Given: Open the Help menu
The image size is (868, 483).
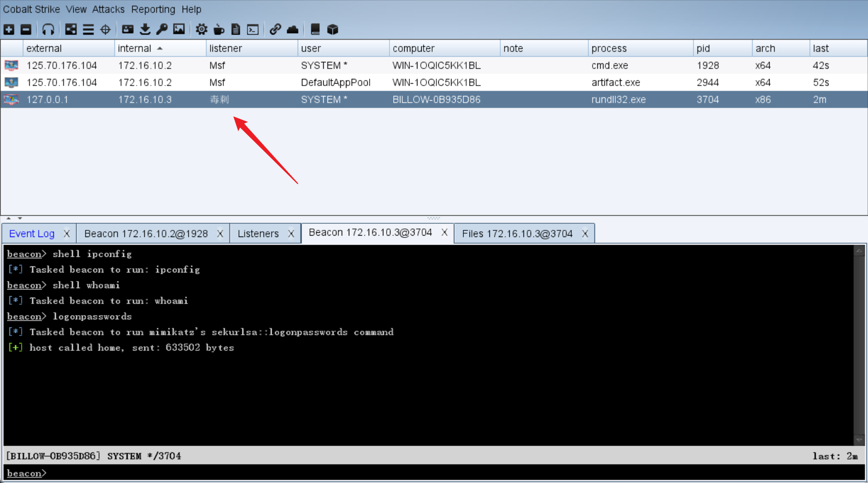Looking at the screenshot, I should (191, 9).
